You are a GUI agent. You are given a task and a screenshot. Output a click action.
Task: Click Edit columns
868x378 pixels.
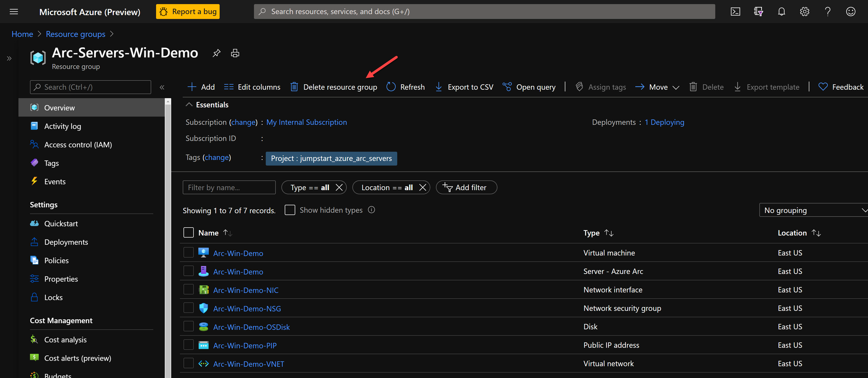[252, 87]
